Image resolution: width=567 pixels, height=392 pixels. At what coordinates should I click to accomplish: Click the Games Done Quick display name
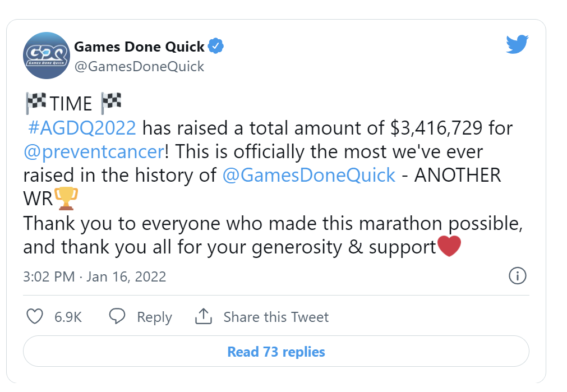pyautogui.click(x=139, y=47)
